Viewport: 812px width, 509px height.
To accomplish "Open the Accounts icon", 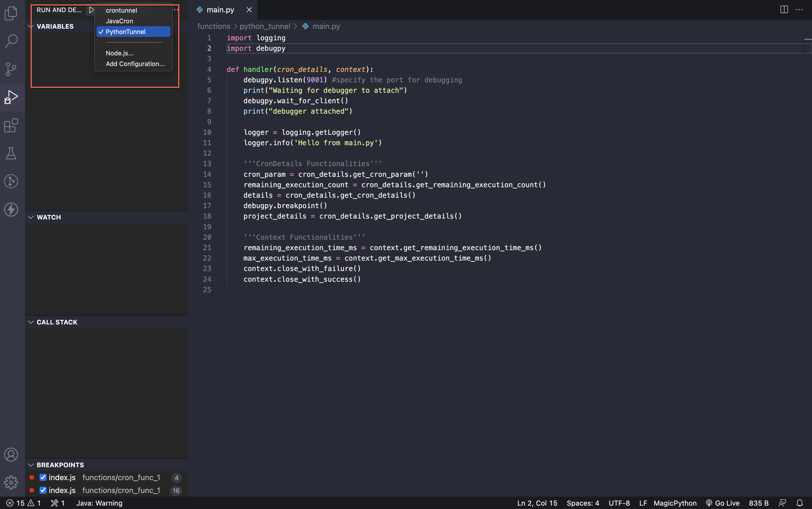I will point(11,454).
